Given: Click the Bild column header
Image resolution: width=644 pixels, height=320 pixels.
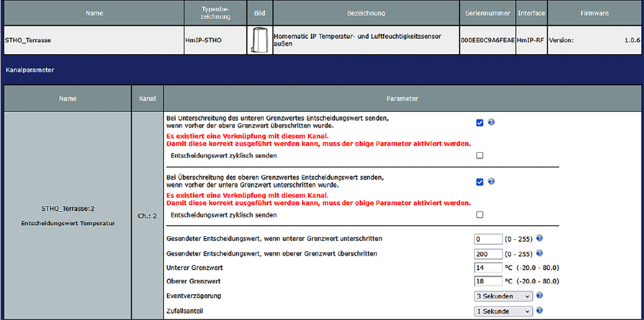Looking at the screenshot, I should click(260, 13).
